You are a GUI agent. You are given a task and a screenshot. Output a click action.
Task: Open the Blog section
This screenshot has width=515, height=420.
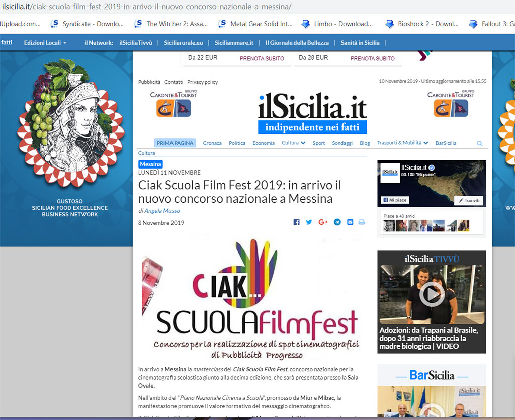[365, 143]
